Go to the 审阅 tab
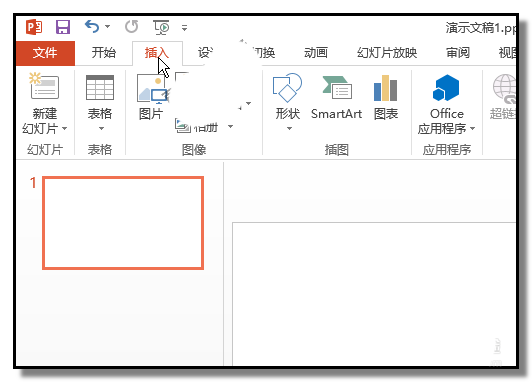Screen dimensions: 532x382 tap(458, 53)
